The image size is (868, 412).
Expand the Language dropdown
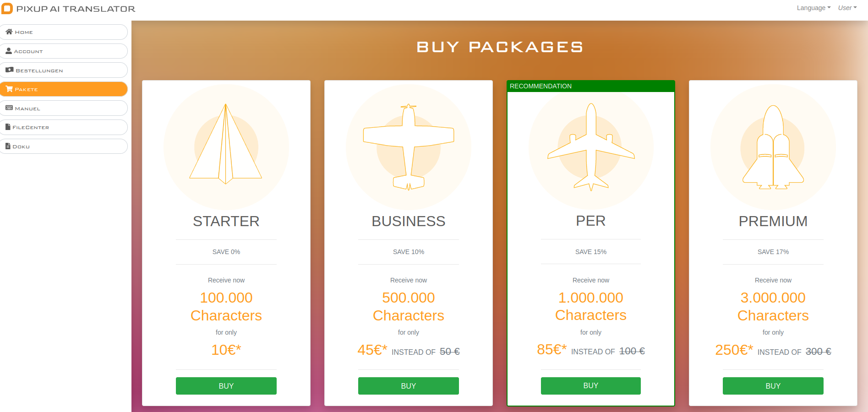(813, 8)
